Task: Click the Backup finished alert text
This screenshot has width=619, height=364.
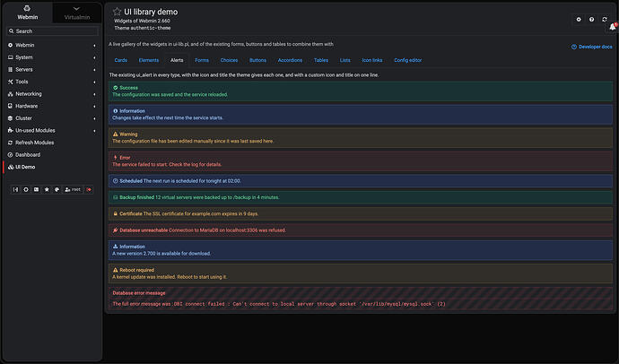Action: pyautogui.click(x=199, y=197)
